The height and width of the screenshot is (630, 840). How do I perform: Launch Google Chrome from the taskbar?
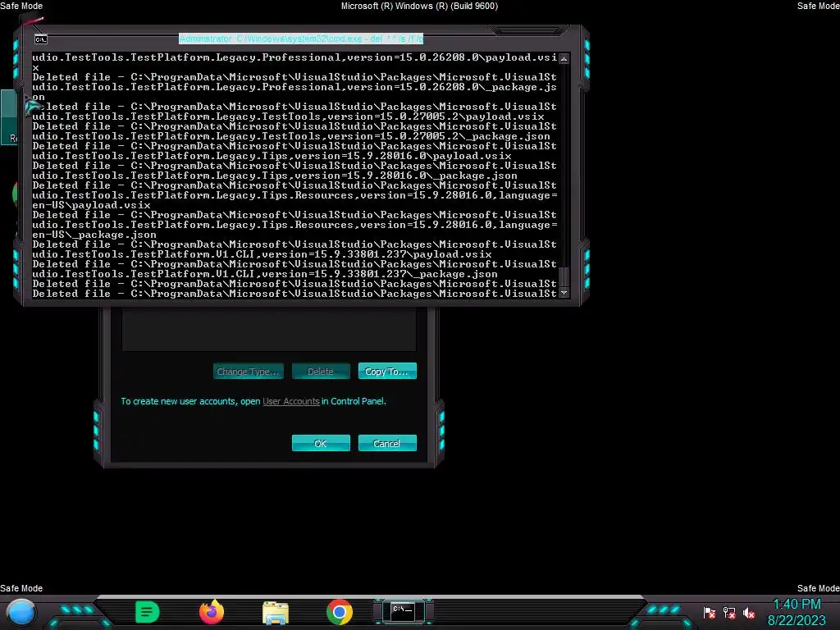(x=340, y=612)
